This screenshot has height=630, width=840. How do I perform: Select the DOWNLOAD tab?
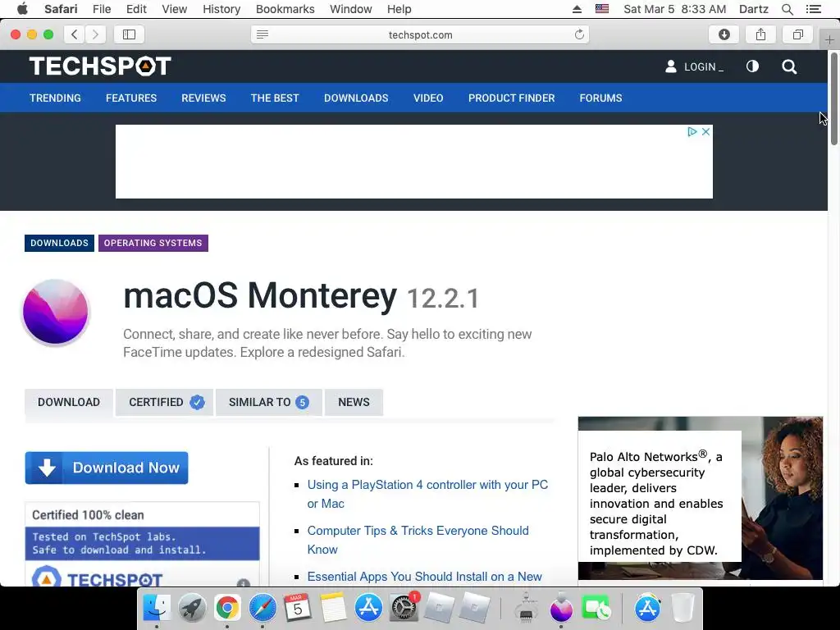pos(69,402)
